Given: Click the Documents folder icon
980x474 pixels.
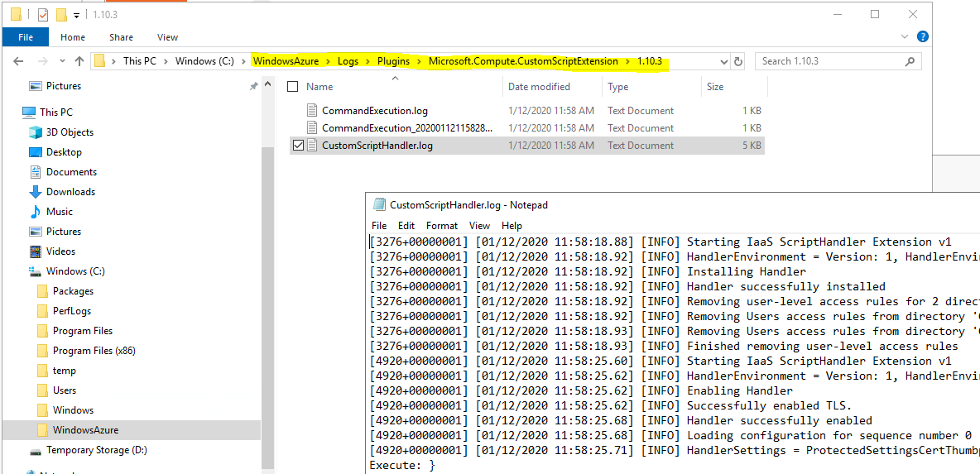Looking at the screenshot, I should (36, 172).
